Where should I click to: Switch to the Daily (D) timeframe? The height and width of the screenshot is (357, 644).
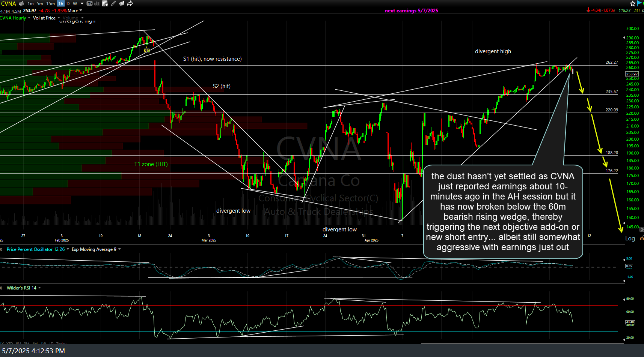click(x=68, y=3)
